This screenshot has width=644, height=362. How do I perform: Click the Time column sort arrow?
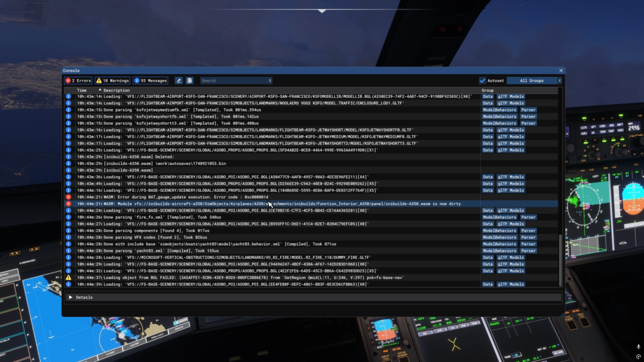(x=99, y=90)
